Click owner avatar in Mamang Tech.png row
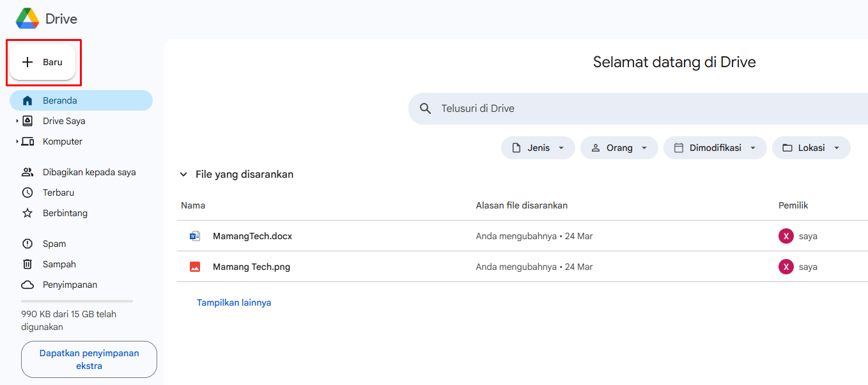The image size is (868, 385). [x=786, y=267]
